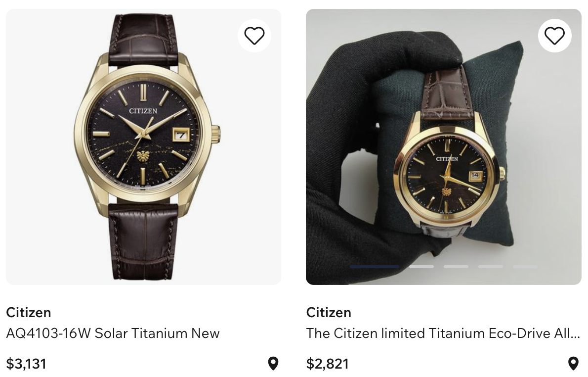Viewport: 588px width, 377px height.
Task: Select the last pagination dot on the gloved-hand photo
Action: (525, 266)
